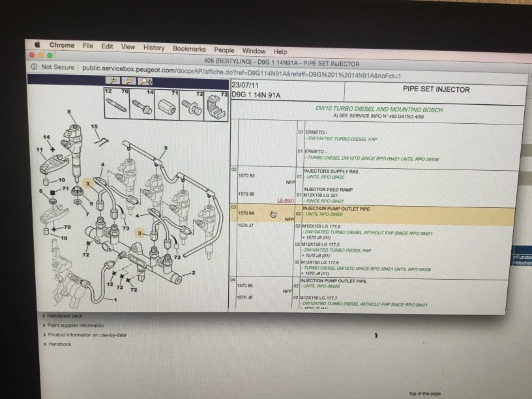Select the stud thumbnail labeled 12 70
This screenshot has height=399, width=532.
117,103
